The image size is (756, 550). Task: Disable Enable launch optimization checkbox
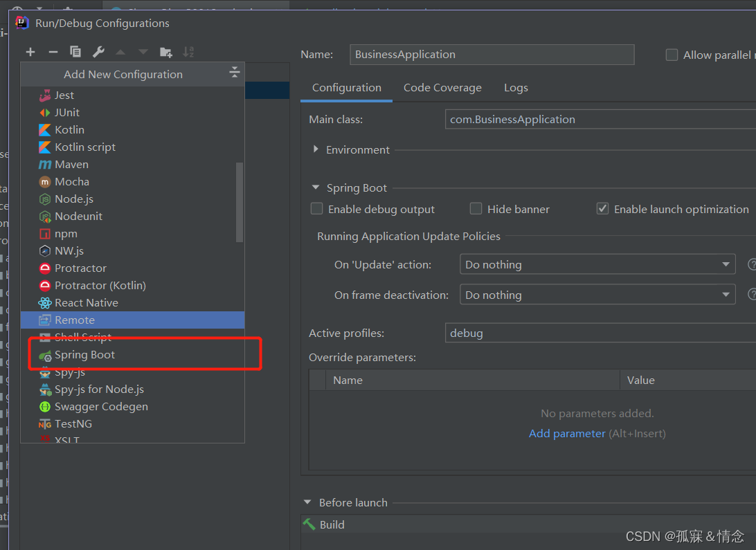click(x=602, y=208)
